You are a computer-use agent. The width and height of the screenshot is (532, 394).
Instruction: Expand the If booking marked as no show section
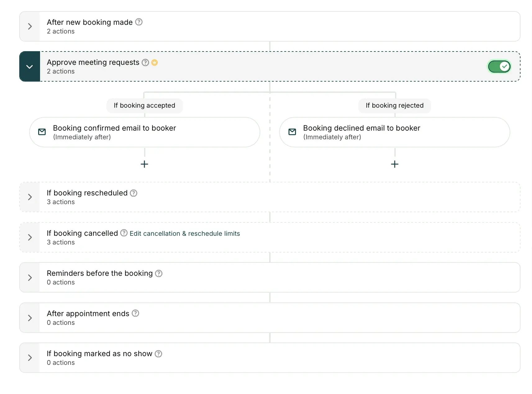point(30,358)
